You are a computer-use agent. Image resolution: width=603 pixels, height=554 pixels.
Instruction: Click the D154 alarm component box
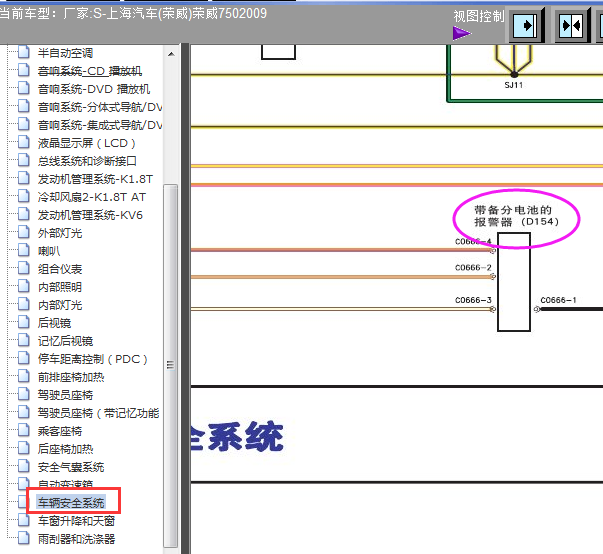click(x=514, y=282)
